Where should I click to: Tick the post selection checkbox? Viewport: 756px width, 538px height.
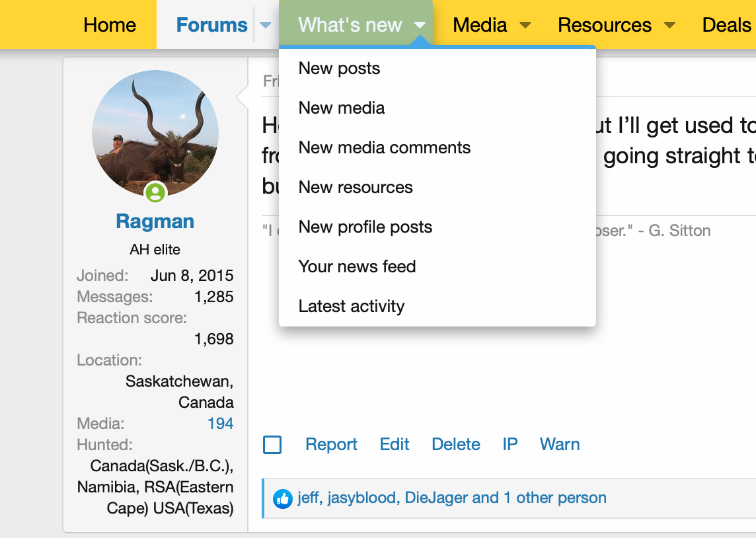[x=272, y=445]
